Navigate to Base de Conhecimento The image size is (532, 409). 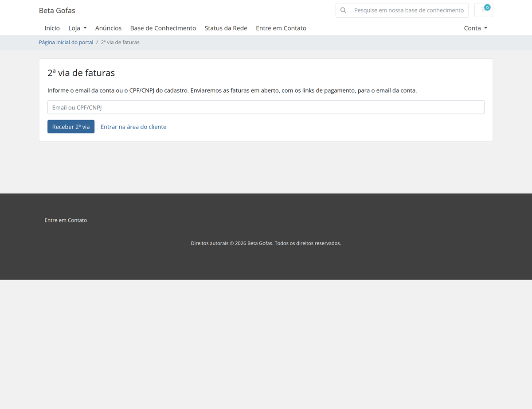coord(163,28)
